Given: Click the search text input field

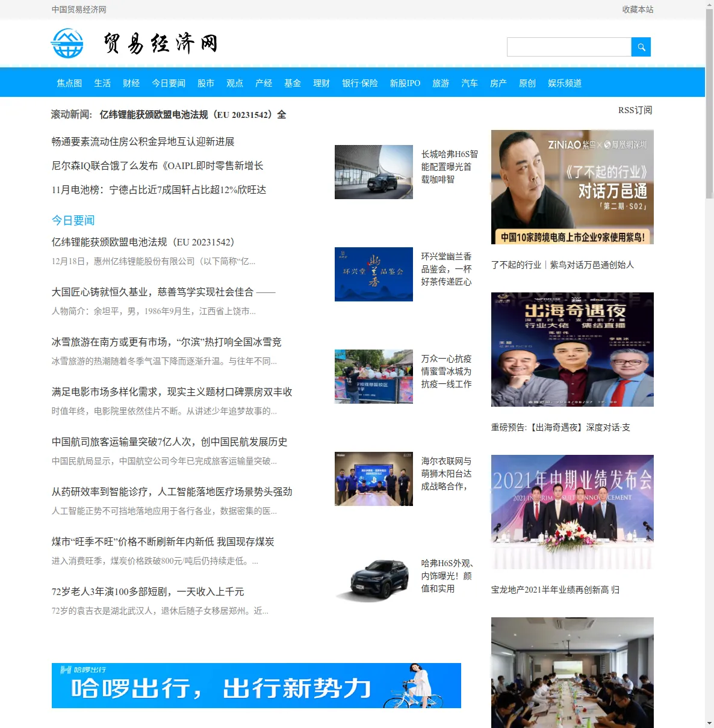Looking at the screenshot, I should click(x=569, y=47).
